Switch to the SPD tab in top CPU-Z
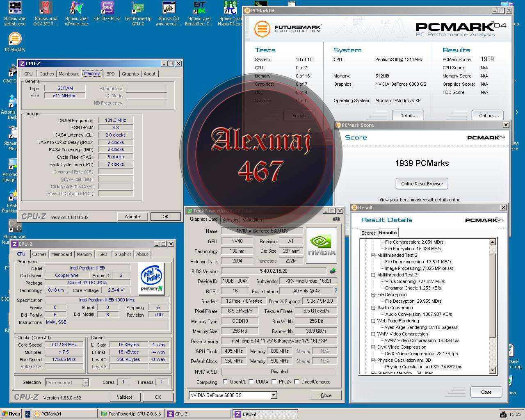Viewport: 525px width, 420px height. coord(111,74)
